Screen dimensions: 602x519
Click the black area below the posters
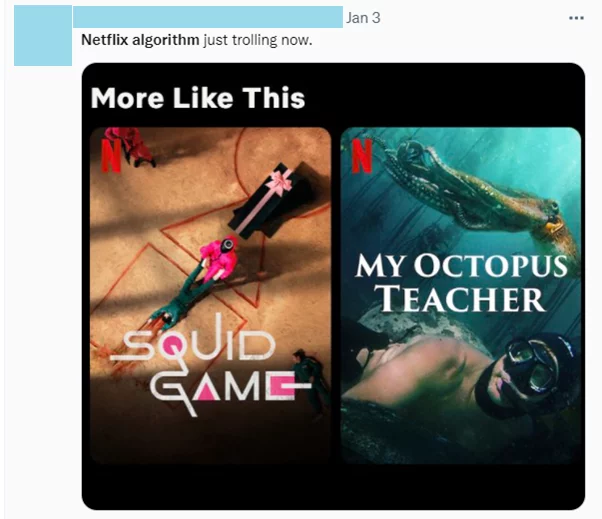click(x=333, y=487)
